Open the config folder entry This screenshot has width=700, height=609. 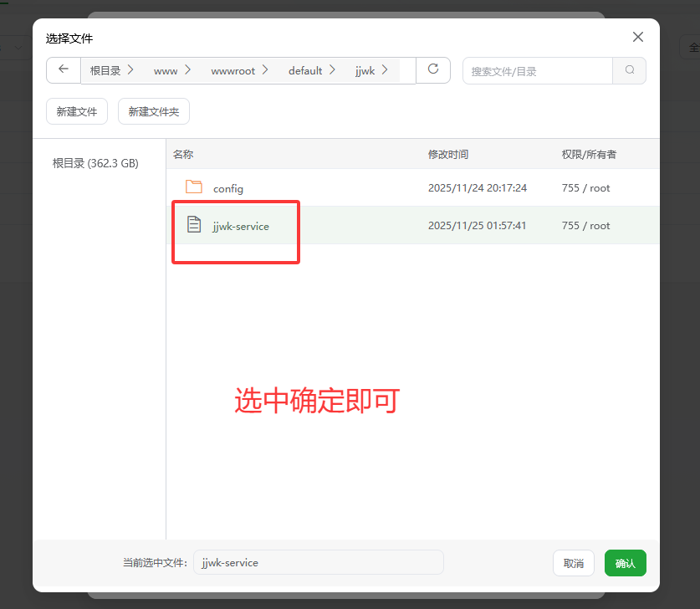point(227,187)
